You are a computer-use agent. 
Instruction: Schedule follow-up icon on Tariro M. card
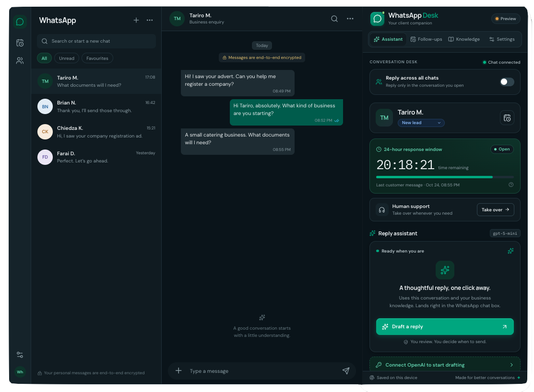pyautogui.click(x=507, y=118)
